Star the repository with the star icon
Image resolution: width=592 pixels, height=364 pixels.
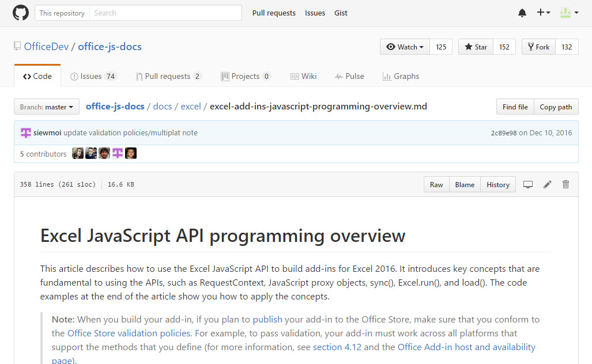468,47
